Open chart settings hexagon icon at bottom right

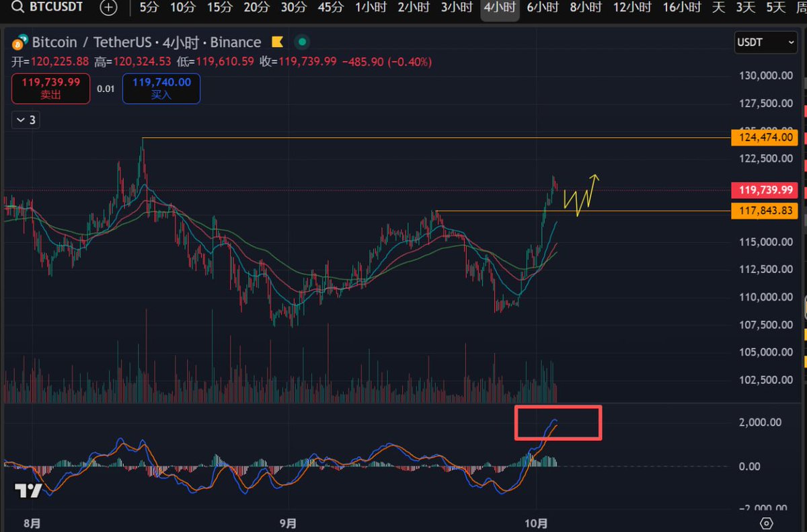pos(766,523)
